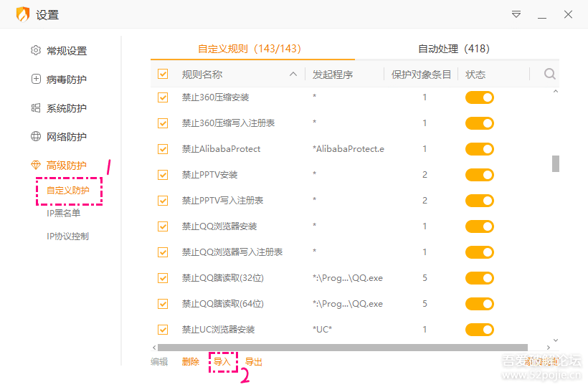Viewport: 588px width, 387px height.
Task: Click the 删除 button below the list
Action: click(x=191, y=361)
